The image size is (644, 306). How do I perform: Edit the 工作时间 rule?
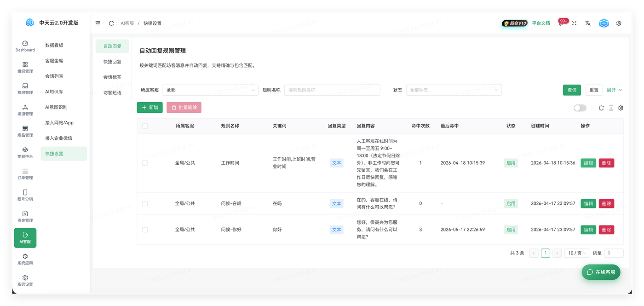point(588,163)
